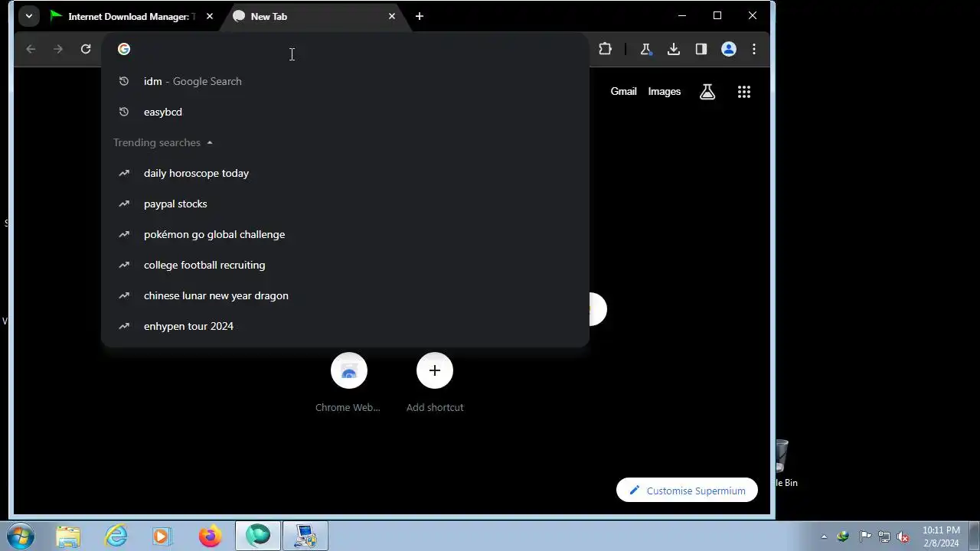Open the browser three-dot menu
This screenshot has height=551, width=980.
(754, 49)
